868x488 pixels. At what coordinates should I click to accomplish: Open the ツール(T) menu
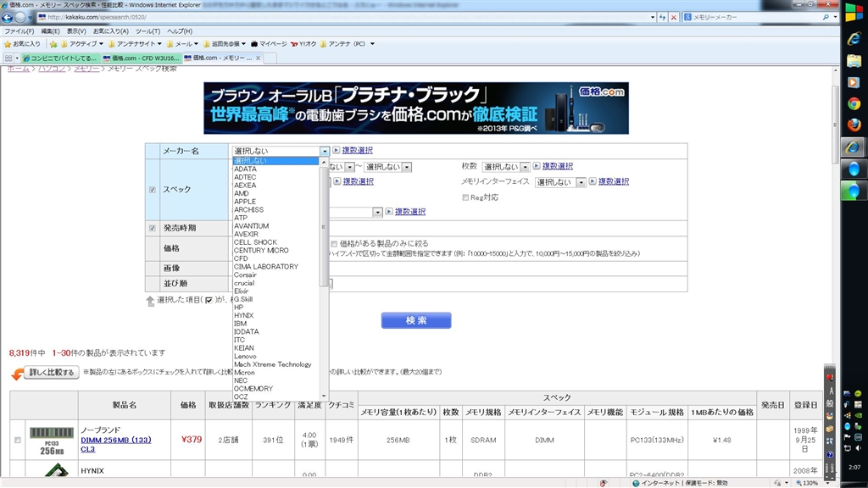tap(147, 30)
